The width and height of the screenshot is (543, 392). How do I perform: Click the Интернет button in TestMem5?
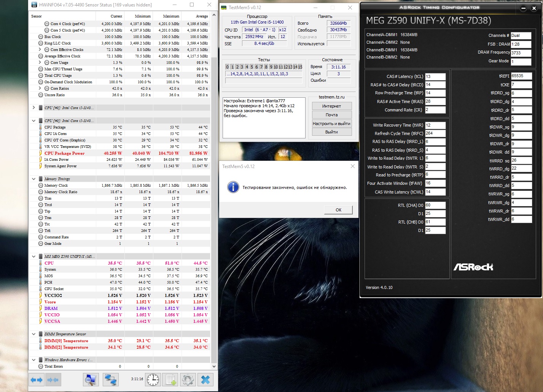click(332, 106)
